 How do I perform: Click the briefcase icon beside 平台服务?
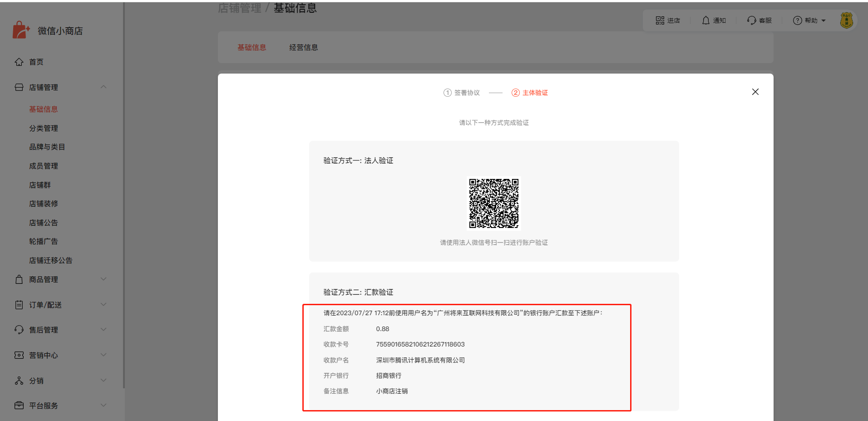(x=19, y=406)
